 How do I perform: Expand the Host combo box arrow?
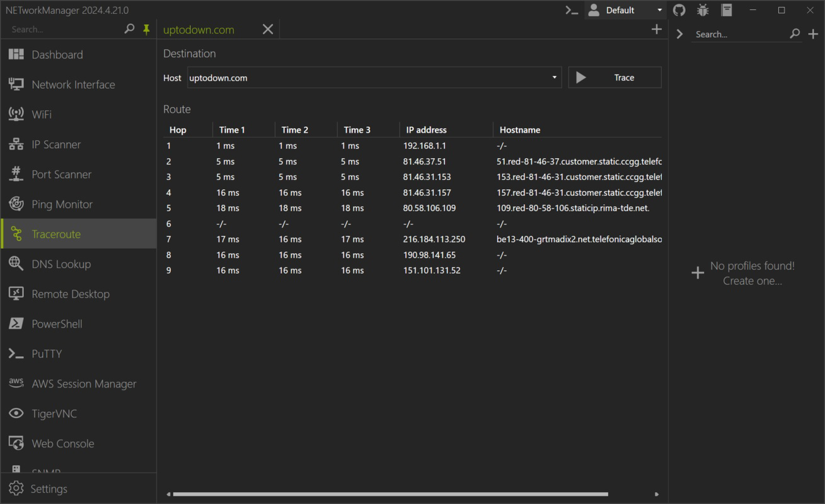click(554, 77)
